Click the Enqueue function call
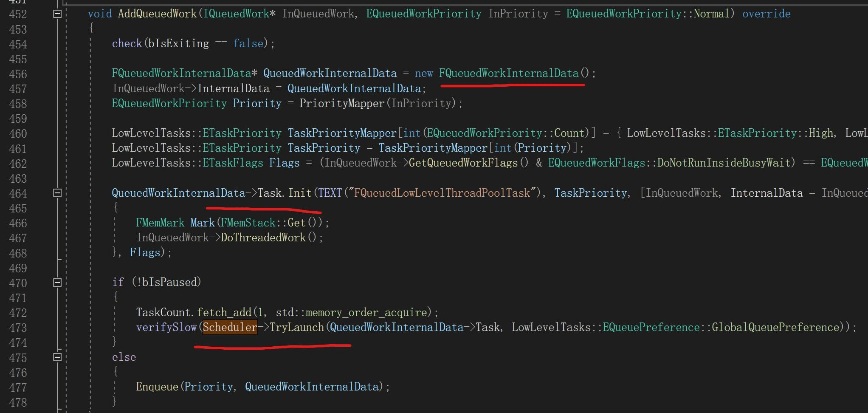This screenshot has height=413, width=868. tap(157, 387)
